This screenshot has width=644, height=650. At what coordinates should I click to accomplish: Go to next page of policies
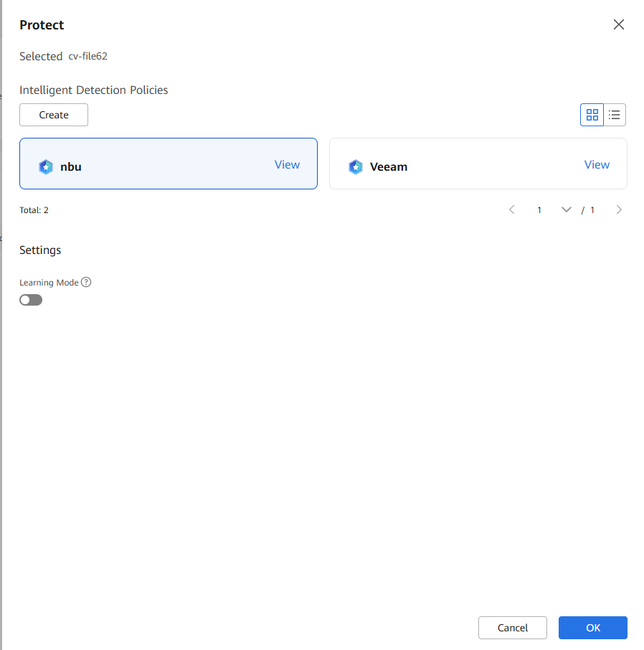point(619,210)
